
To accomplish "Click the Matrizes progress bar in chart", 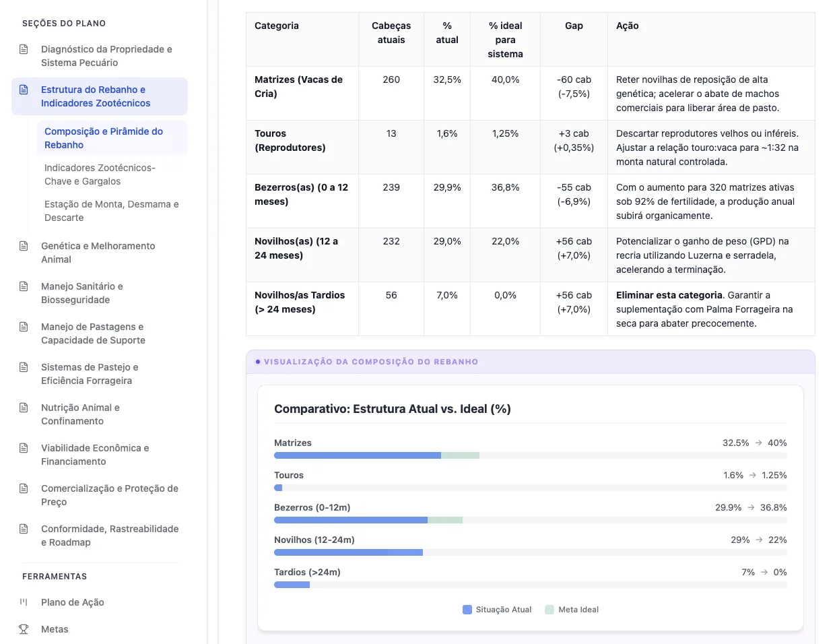I will pos(531,456).
